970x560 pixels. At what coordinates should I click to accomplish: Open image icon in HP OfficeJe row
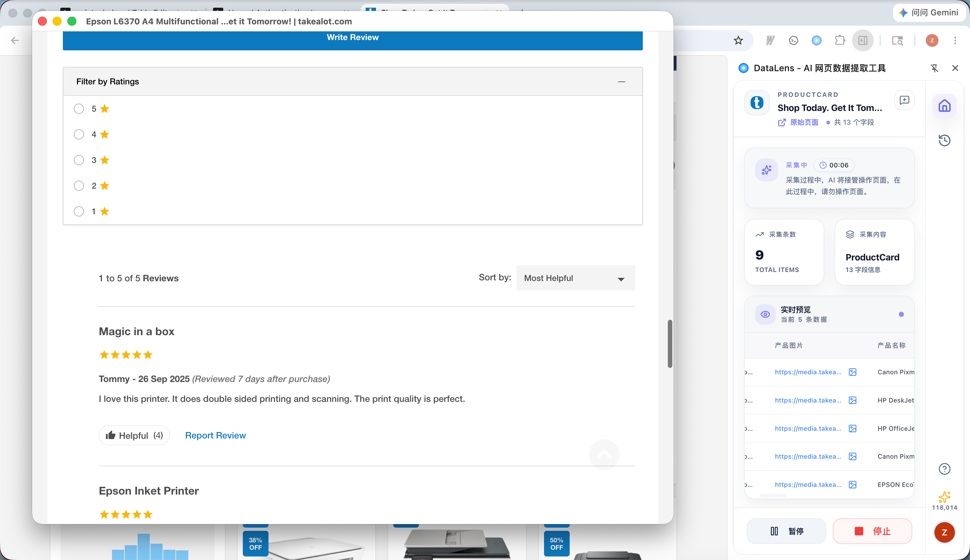coord(853,428)
